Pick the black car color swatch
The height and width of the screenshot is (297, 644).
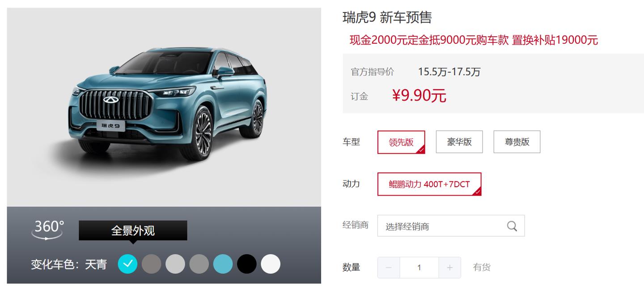[x=247, y=264]
